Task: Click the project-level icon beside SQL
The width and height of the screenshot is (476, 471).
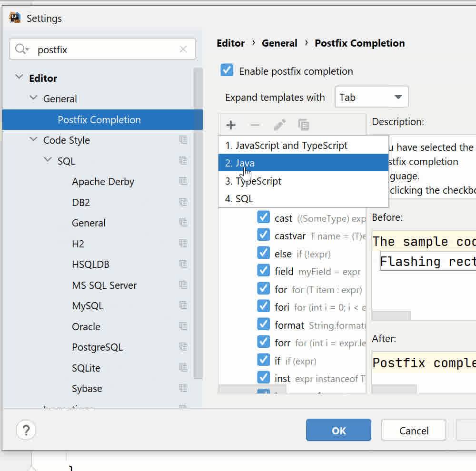Action: pos(183,160)
